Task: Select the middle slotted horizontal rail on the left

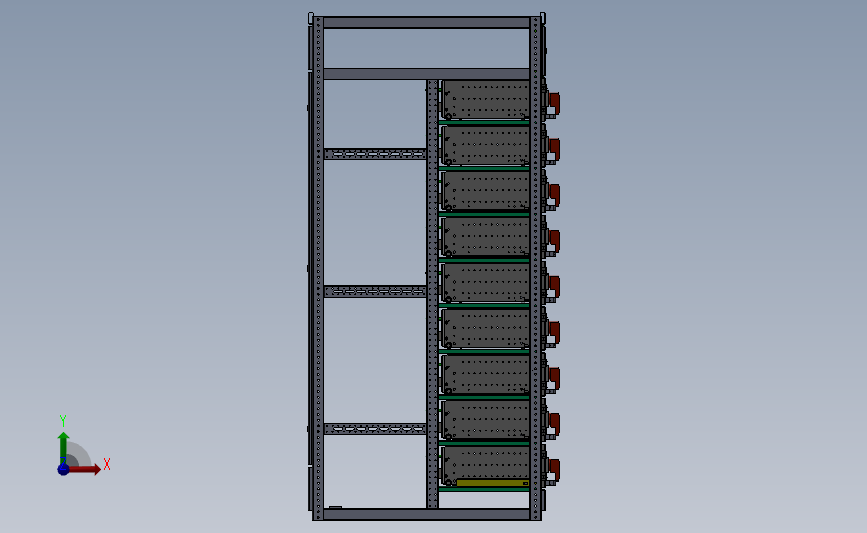Action: 375,291
